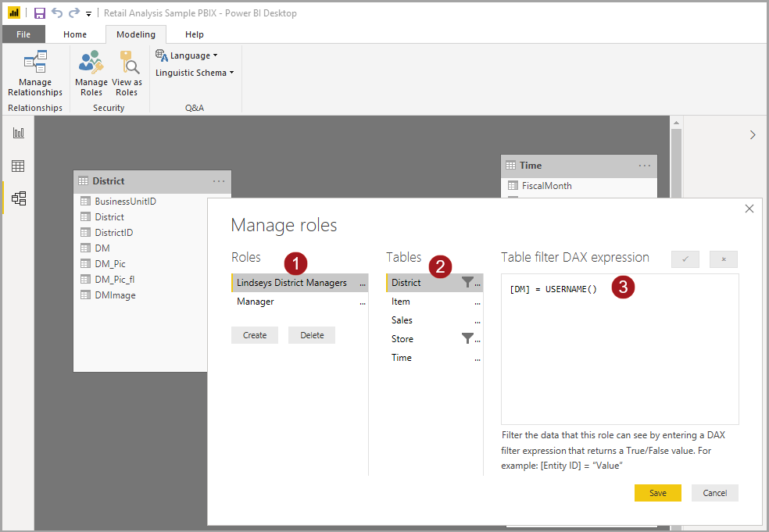Verify DAX expression with checkmark button
The image size is (769, 532).
pyautogui.click(x=685, y=259)
